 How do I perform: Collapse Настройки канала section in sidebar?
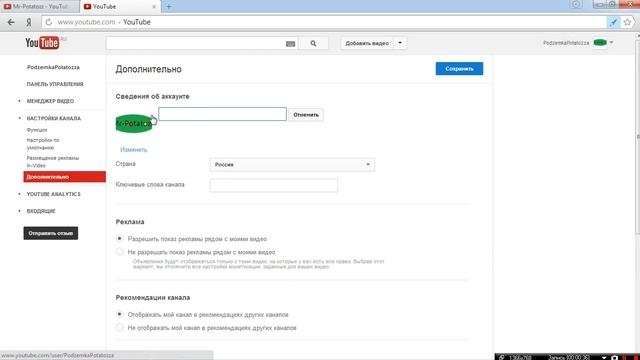point(20,118)
